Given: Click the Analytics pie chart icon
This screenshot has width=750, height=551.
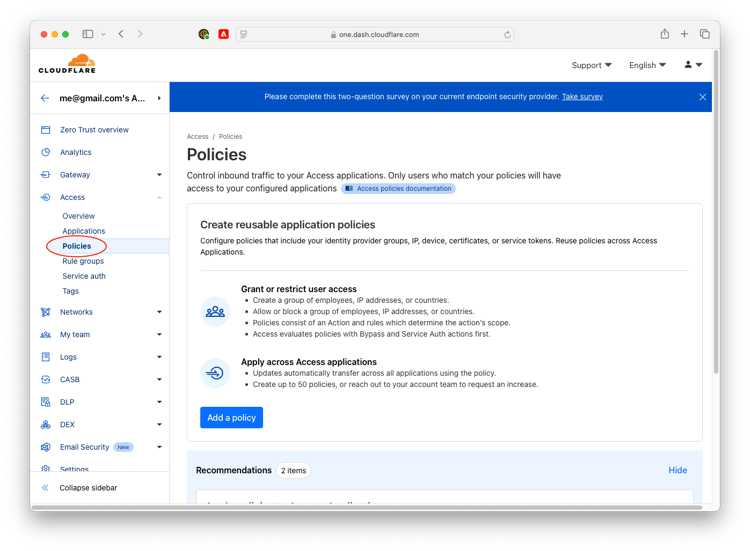Looking at the screenshot, I should point(45,152).
